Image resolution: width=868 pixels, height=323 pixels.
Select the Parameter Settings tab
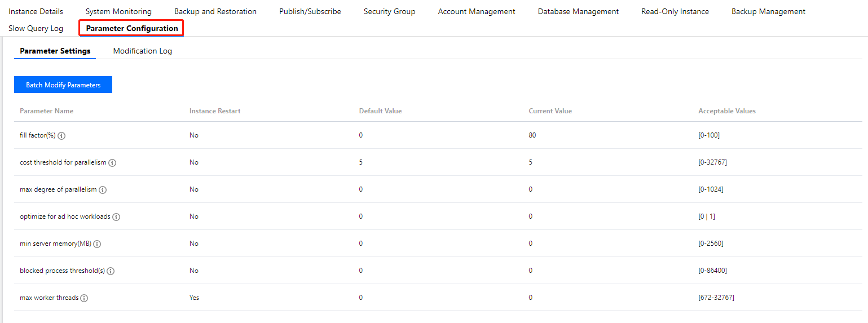(x=55, y=51)
